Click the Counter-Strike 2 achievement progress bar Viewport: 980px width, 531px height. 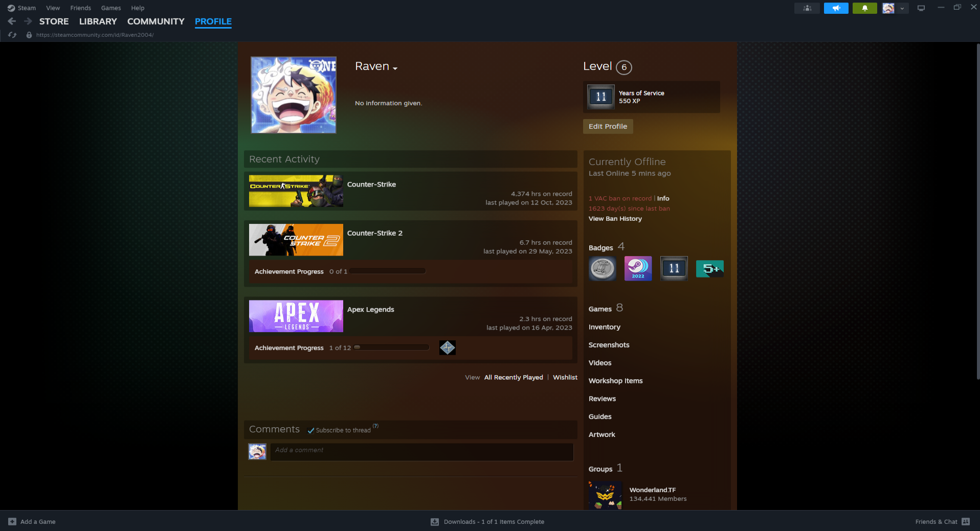[x=388, y=271]
